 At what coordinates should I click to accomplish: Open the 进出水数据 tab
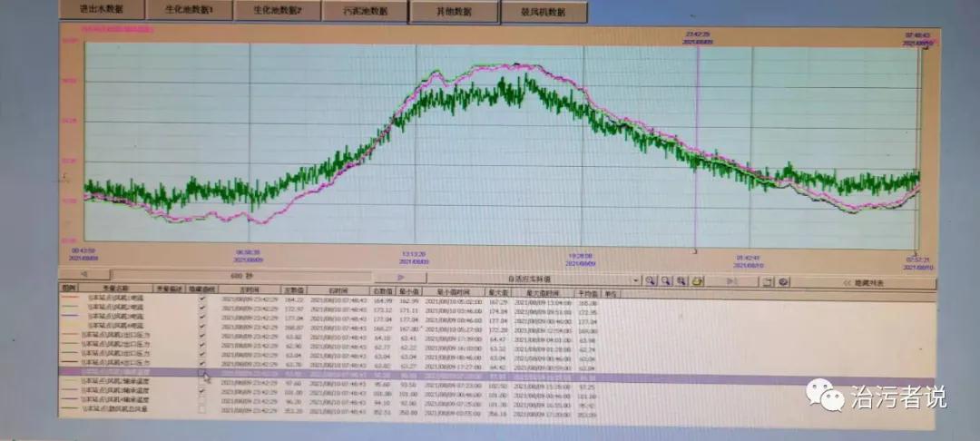coord(102,11)
